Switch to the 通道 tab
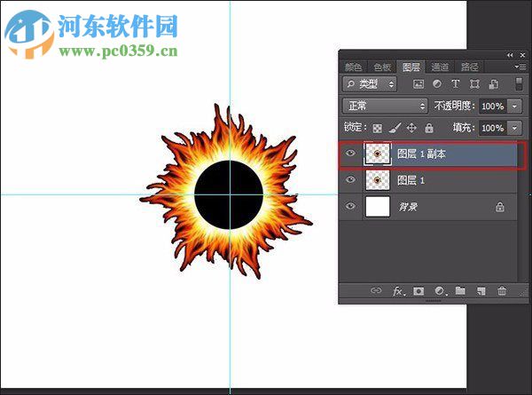 coord(440,67)
